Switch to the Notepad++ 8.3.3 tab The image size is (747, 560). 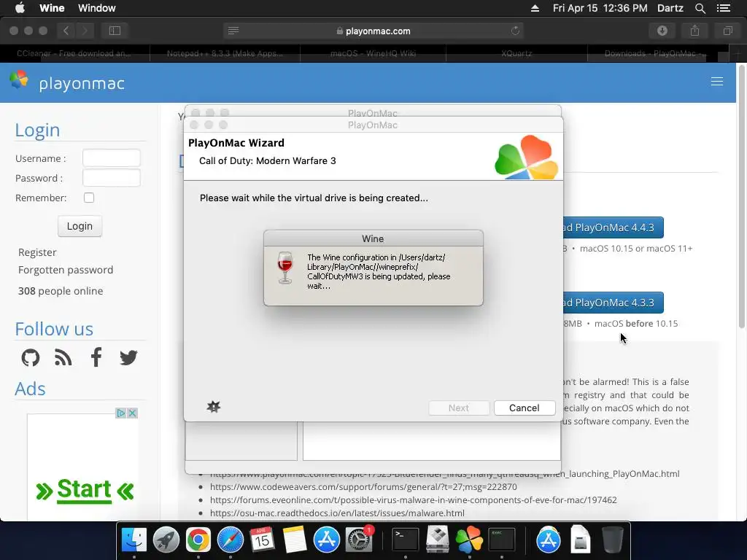pyautogui.click(x=225, y=53)
